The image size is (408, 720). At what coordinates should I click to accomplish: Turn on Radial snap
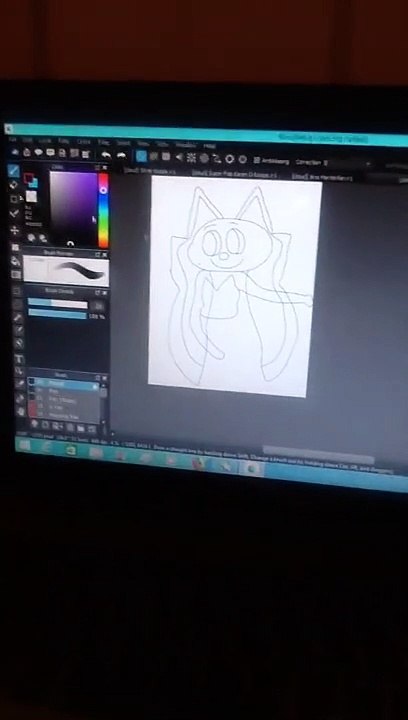click(x=191, y=158)
